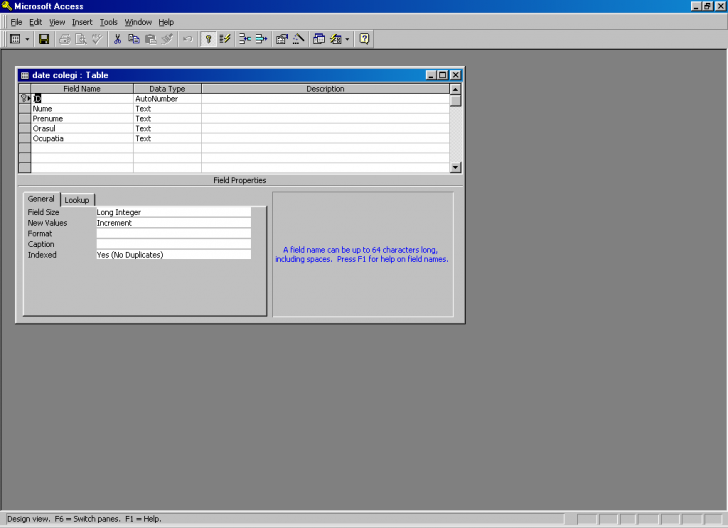Image resolution: width=728 pixels, height=528 pixels.
Task: Save the table with the floppy disk icon
Action: pyautogui.click(x=44, y=39)
